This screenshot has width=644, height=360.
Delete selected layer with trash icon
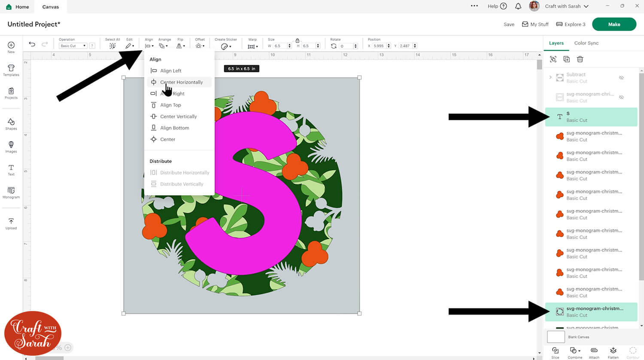pyautogui.click(x=580, y=59)
